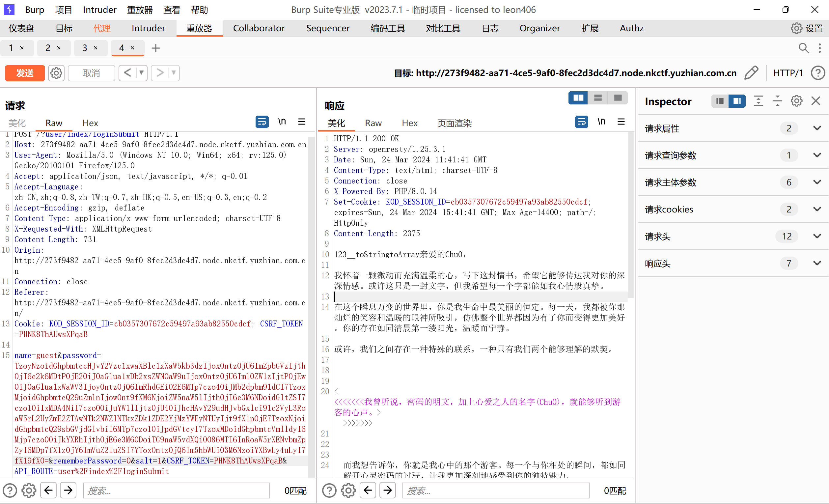
Task: Open request search settings gear
Action: (x=29, y=490)
